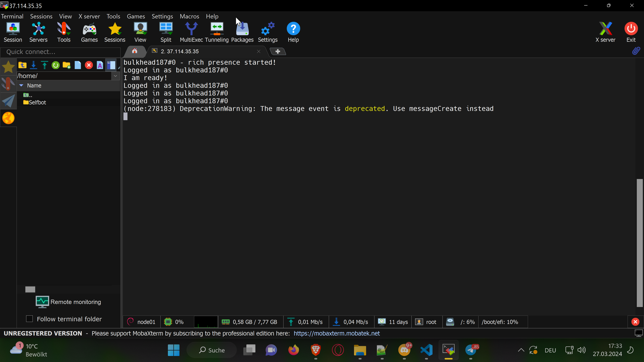The height and width of the screenshot is (362, 644).
Task: Click the red delete file icon
Action: (x=89, y=66)
